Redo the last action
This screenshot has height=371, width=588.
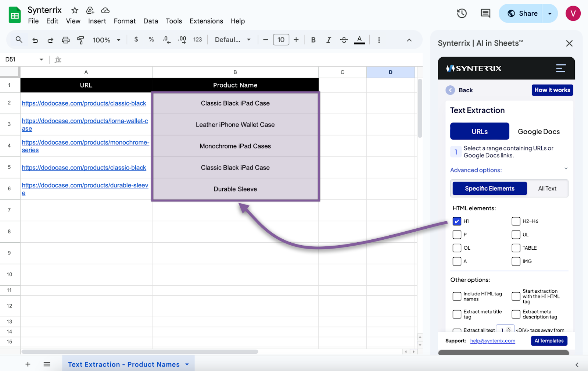[x=50, y=40]
